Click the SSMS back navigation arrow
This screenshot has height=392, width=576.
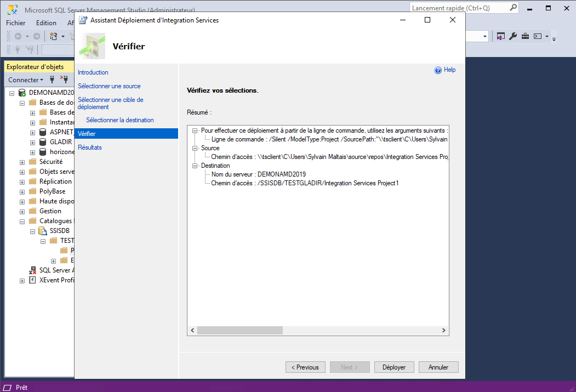[x=18, y=36]
